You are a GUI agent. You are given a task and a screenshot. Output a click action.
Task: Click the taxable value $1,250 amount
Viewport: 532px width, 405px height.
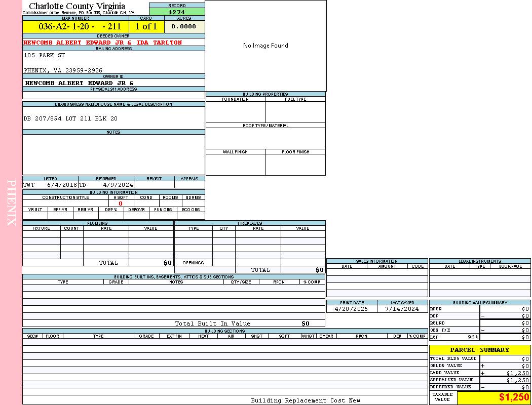[x=514, y=397]
